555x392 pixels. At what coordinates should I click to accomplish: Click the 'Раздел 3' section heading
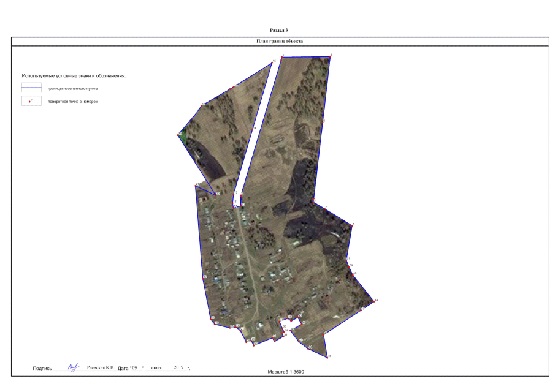tap(279, 29)
